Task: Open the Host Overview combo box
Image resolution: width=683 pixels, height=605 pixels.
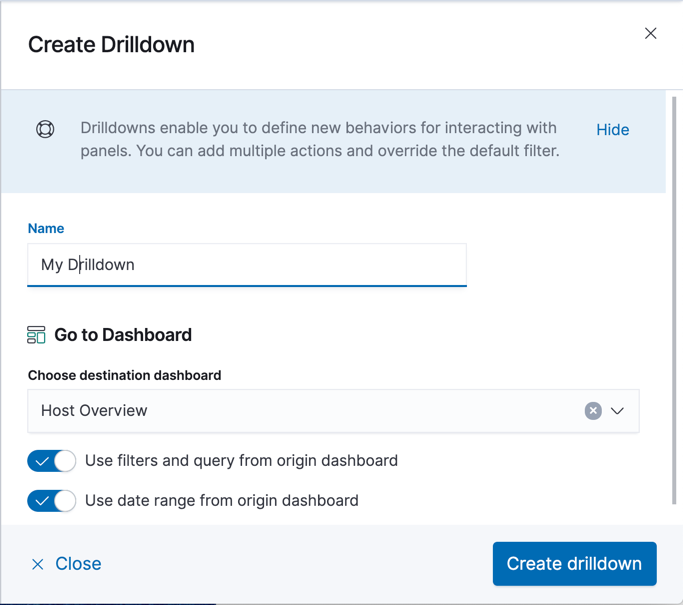Action: [300, 411]
